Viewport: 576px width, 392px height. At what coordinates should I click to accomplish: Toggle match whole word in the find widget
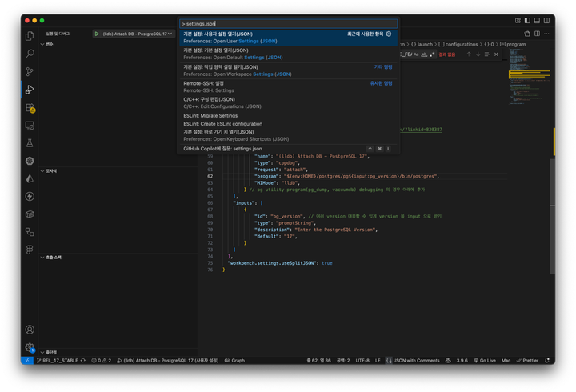(x=424, y=54)
